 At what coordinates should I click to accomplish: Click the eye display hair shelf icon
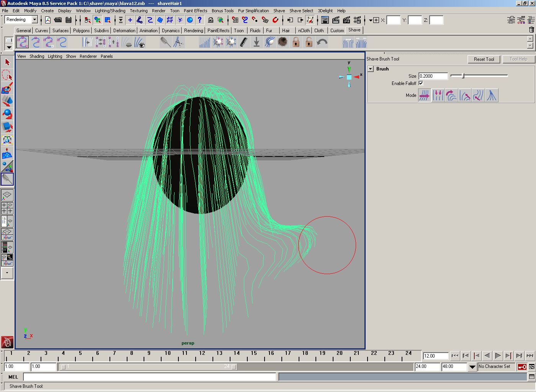pyautogui.click(x=140, y=42)
